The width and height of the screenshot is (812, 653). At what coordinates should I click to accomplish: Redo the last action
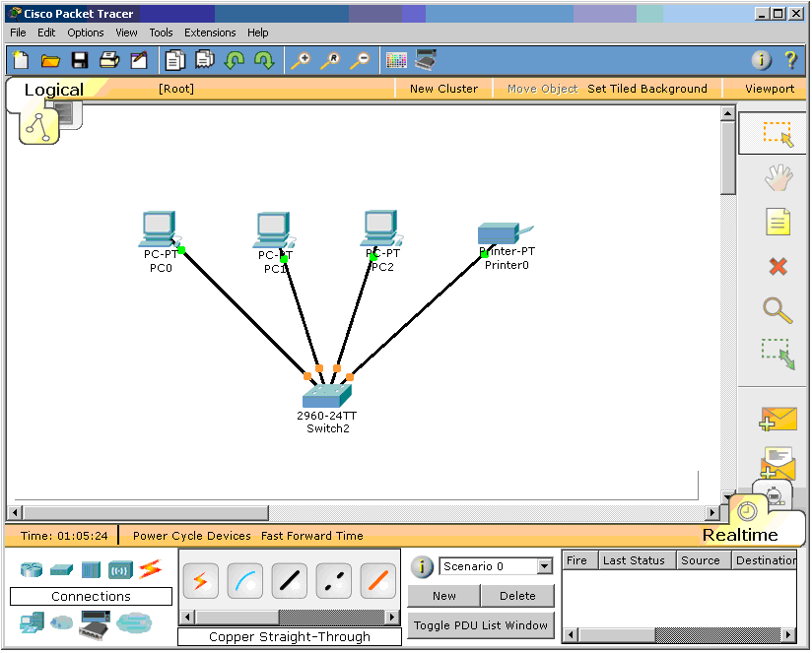264,60
